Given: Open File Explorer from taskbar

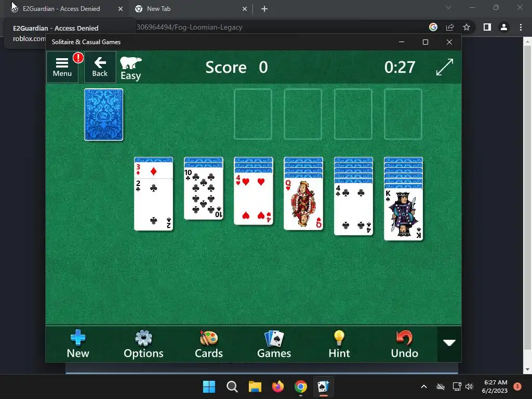Looking at the screenshot, I should [255, 387].
